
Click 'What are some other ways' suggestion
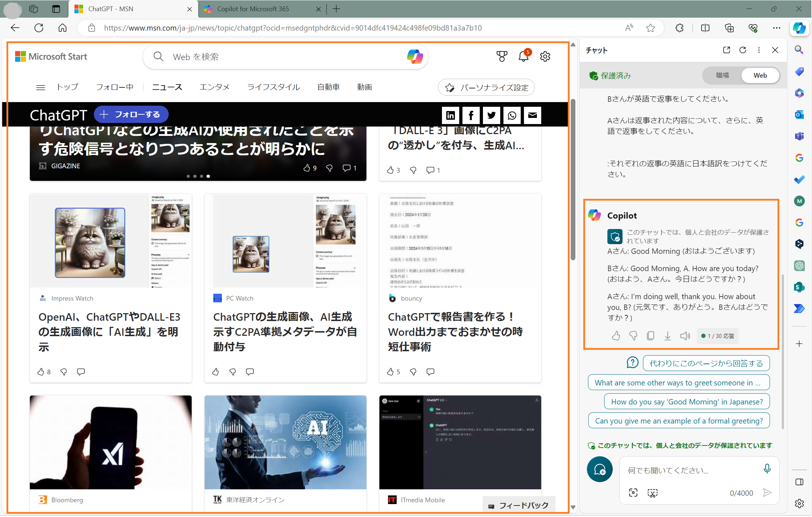pos(679,383)
